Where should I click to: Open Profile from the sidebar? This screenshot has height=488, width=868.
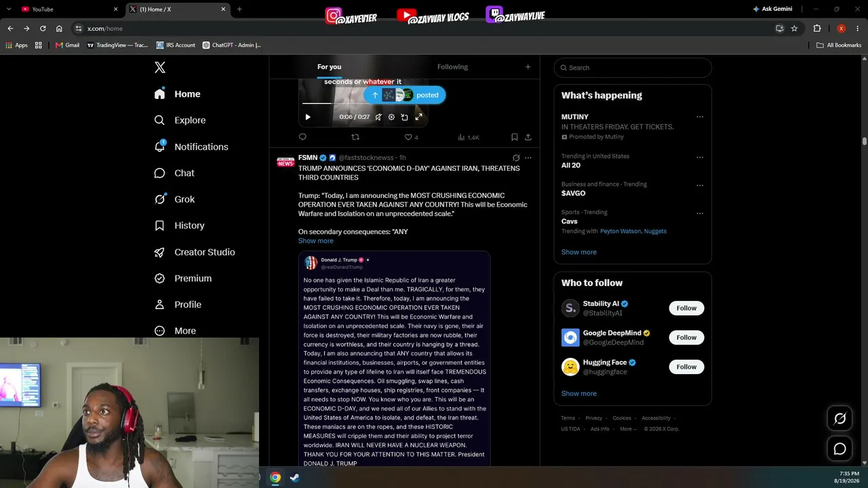coord(178,305)
